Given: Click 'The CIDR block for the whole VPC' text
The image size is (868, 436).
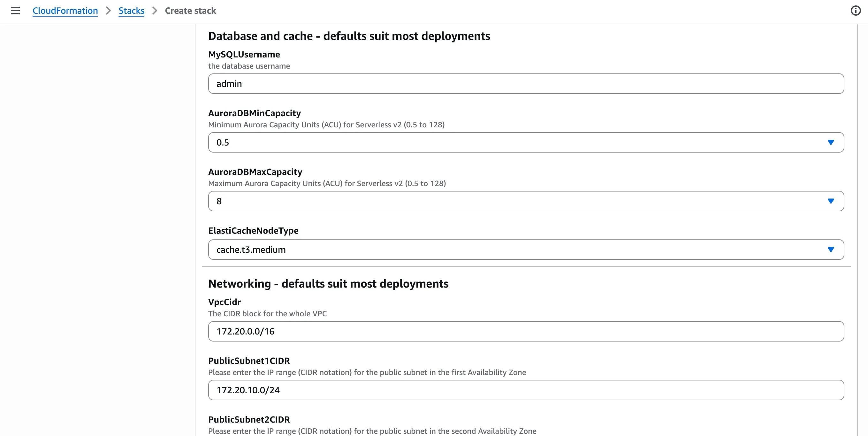Looking at the screenshot, I should (268, 313).
